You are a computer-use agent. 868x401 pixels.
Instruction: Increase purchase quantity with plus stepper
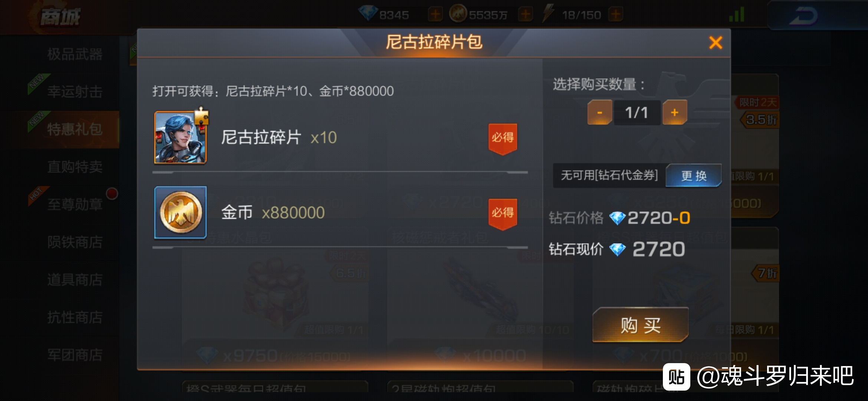[675, 112]
